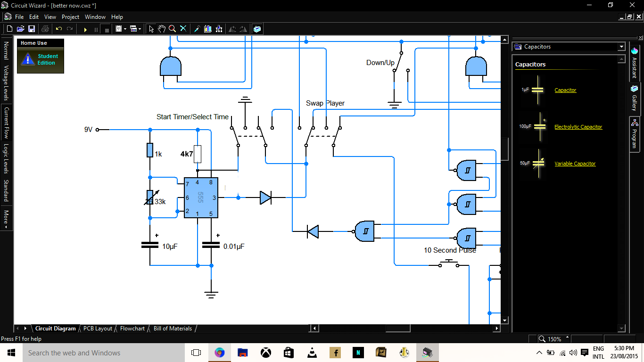
Task: Click the Save floppy disk icon
Action: coord(32,29)
